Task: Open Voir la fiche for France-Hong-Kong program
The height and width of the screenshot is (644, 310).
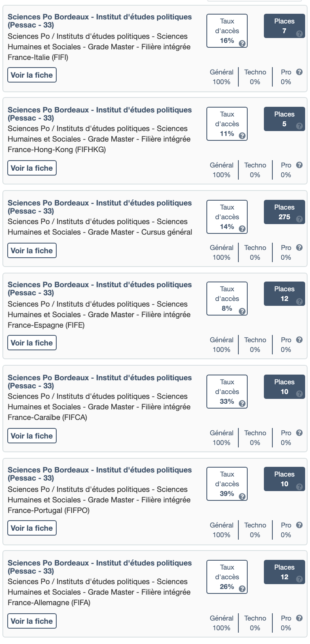Action: click(x=32, y=168)
